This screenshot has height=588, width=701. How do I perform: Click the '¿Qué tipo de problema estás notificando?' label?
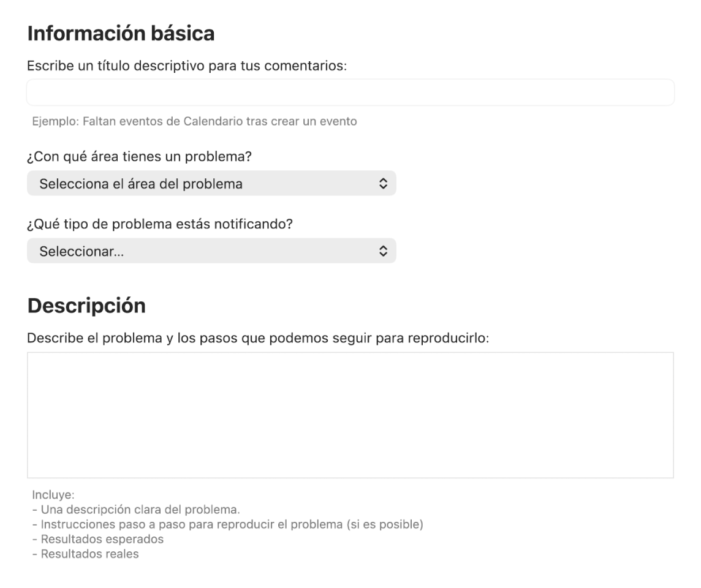click(159, 225)
